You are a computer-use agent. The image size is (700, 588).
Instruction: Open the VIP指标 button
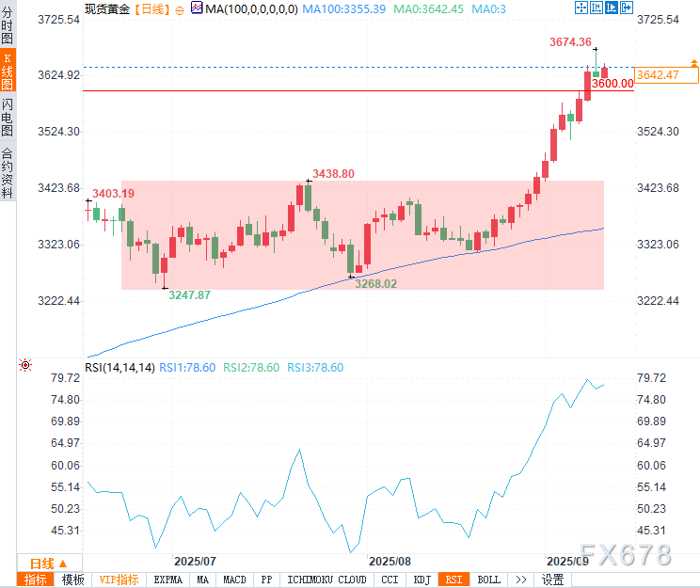pos(119,580)
